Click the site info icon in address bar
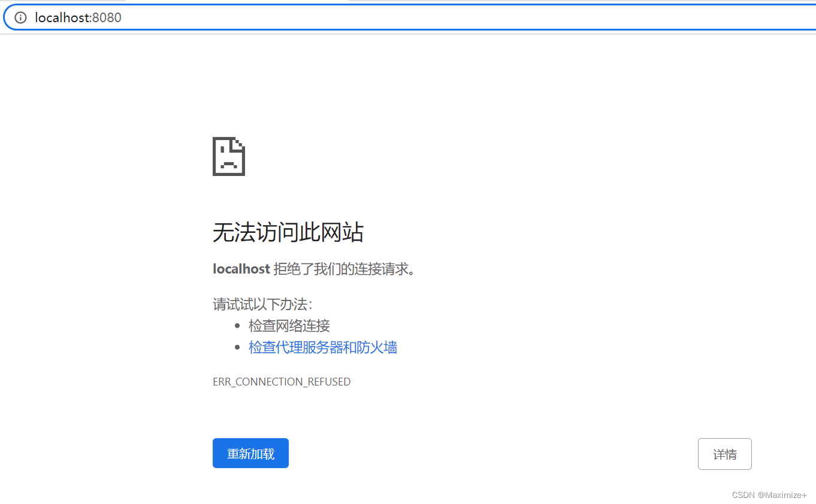The width and height of the screenshot is (816, 504). tap(20, 17)
